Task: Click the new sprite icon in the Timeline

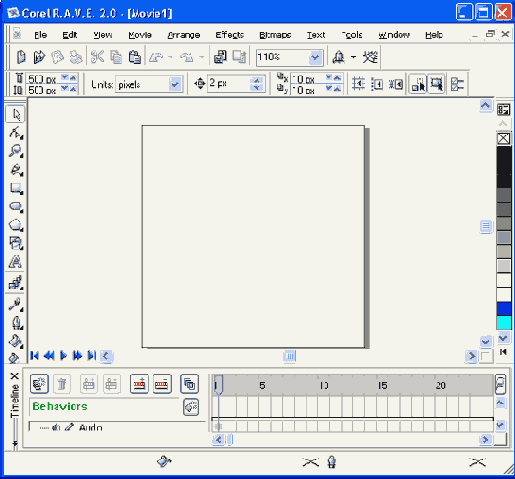Action: point(39,384)
